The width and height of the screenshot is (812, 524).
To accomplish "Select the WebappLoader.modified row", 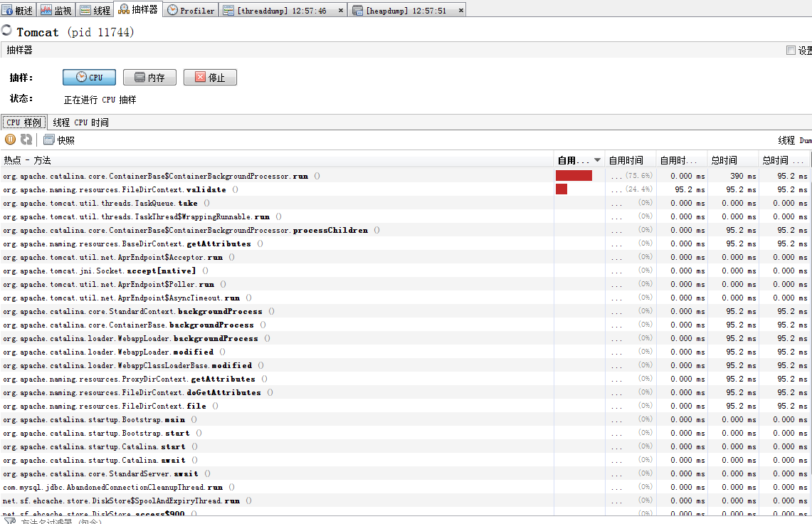I will 406,352.
